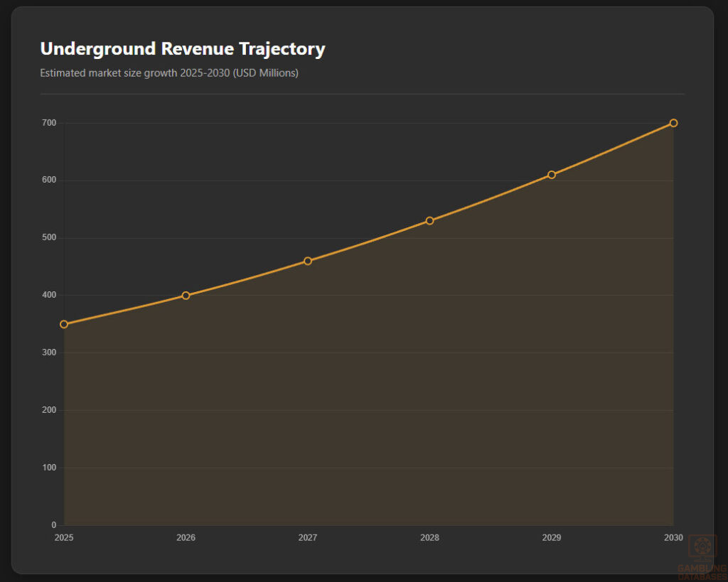Click inside the shaded chart plot area
The width and height of the screenshot is (728, 582).
[355, 391]
